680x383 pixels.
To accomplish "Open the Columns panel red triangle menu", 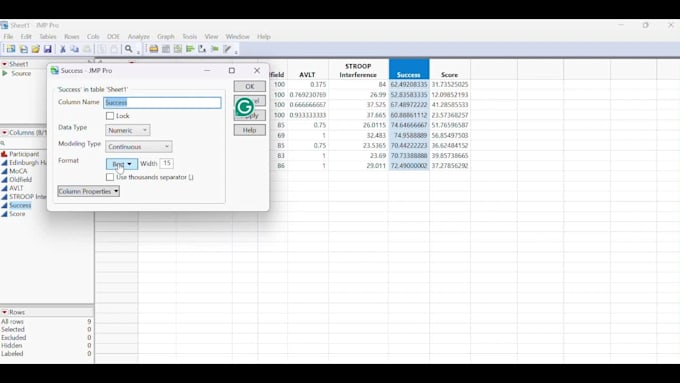I will tap(4, 133).
